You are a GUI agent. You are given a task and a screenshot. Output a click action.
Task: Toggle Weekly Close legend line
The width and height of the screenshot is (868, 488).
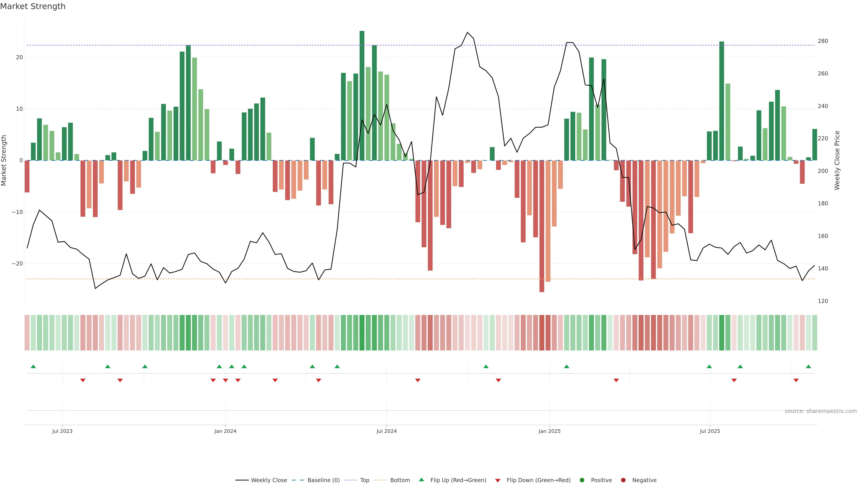click(242, 480)
